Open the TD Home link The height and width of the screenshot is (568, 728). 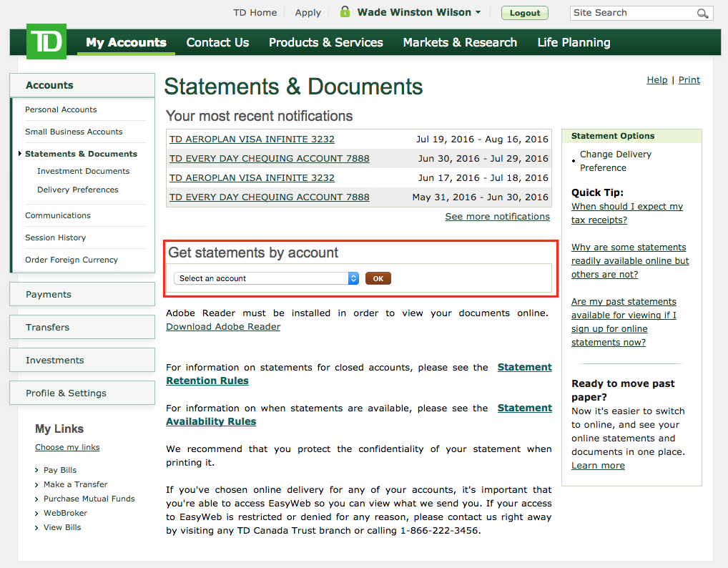pyautogui.click(x=255, y=13)
